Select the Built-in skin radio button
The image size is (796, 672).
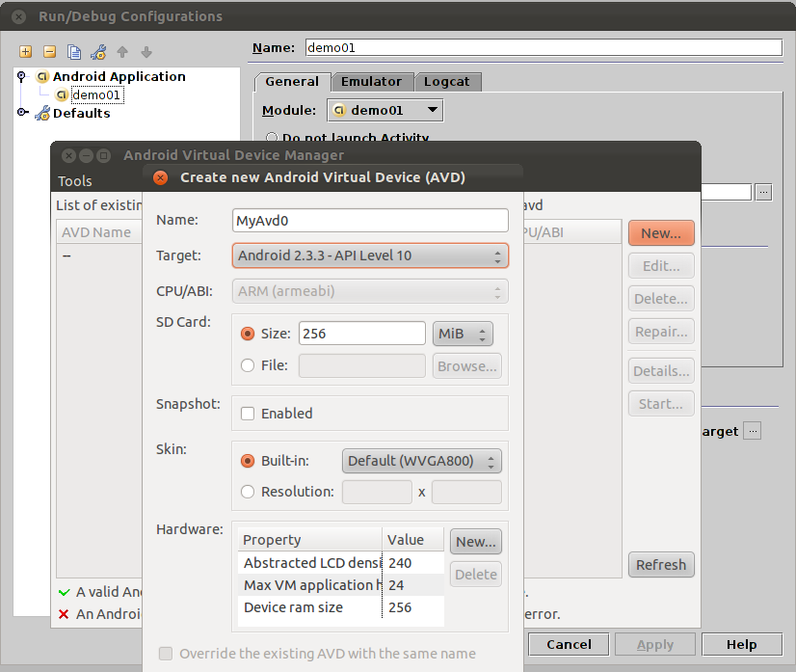248,461
